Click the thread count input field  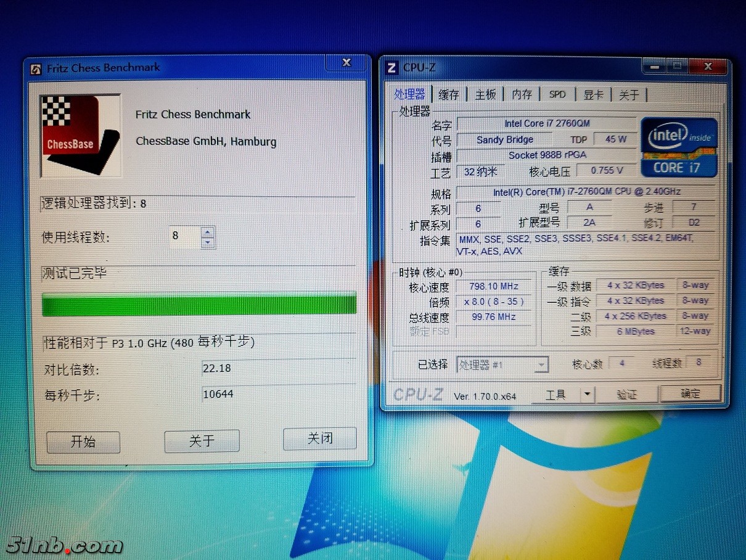coord(184,237)
